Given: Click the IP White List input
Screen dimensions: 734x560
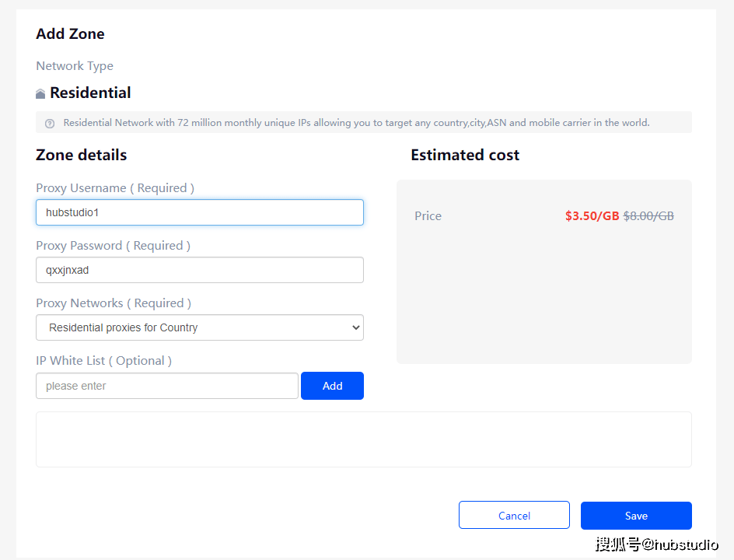Looking at the screenshot, I should point(167,386).
